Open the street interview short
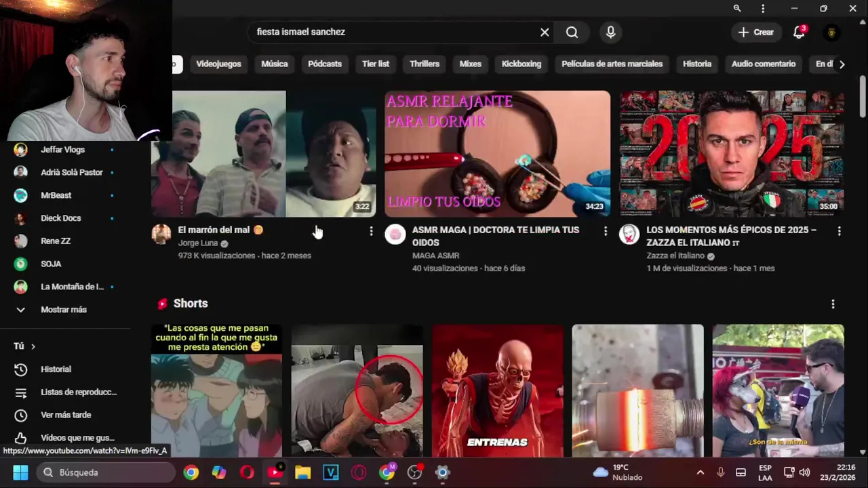Screen dimensions: 868x488 point(778,390)
